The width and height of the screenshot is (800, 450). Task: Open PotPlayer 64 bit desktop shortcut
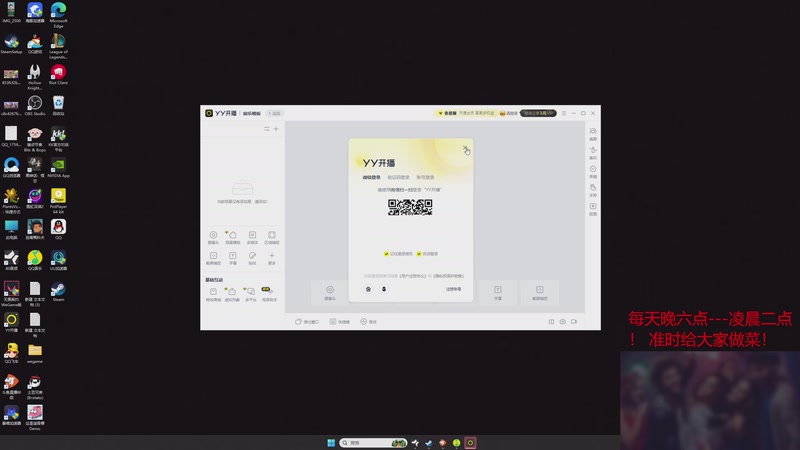[58, 201]
